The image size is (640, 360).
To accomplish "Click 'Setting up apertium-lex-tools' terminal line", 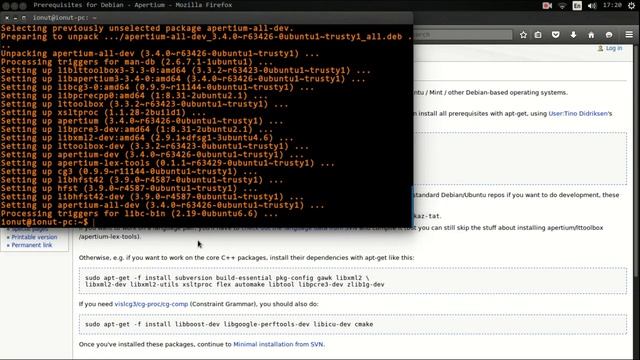I will pyautogui.click(x=167, y=163).
